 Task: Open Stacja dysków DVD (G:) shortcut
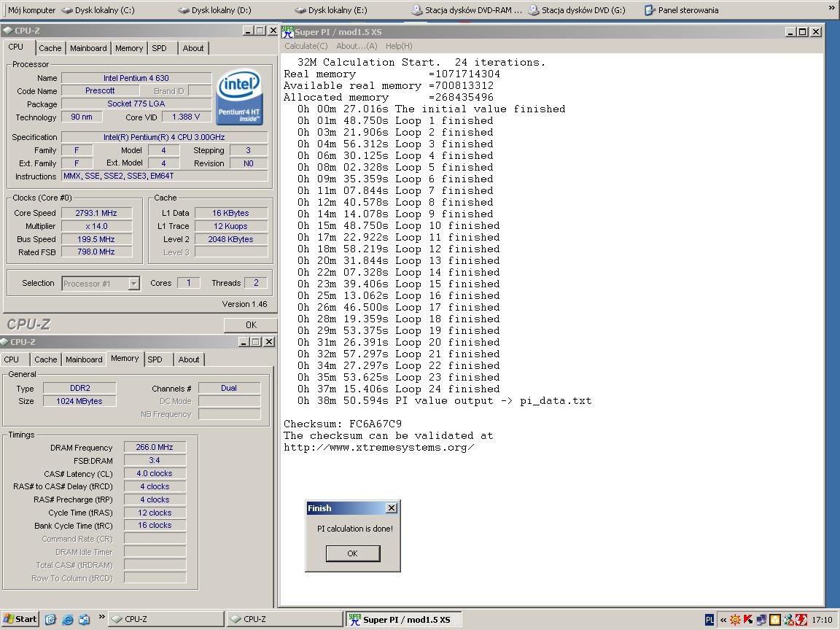[x=577, y=10]
